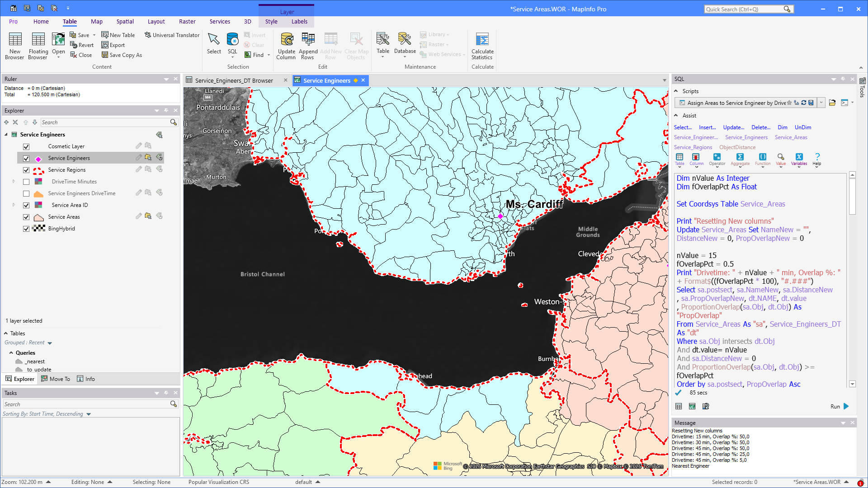Viewport: 868px width, 488px height.
Task: Click the Universal Translator tool
Action: point(172,35)
